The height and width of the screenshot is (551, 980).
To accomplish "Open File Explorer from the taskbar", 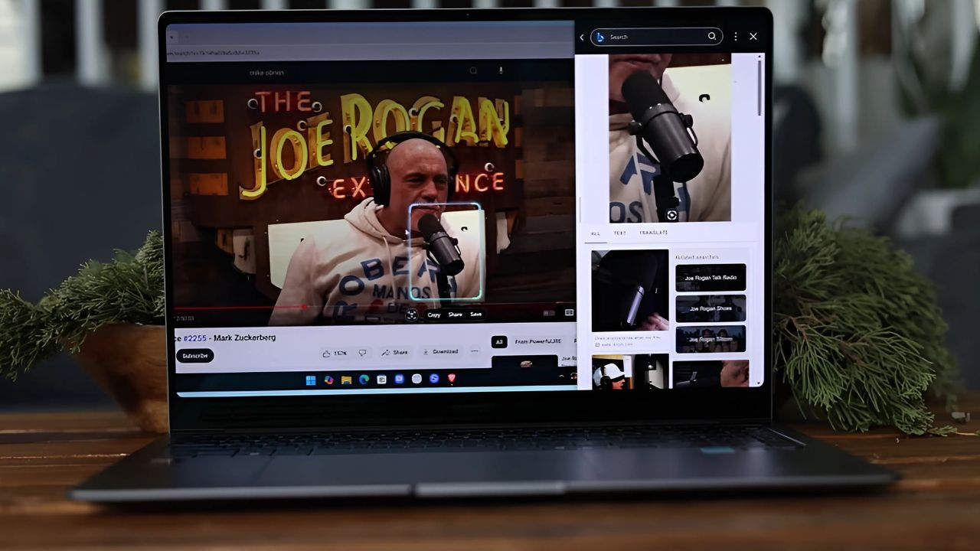I will tap(346, 380).
